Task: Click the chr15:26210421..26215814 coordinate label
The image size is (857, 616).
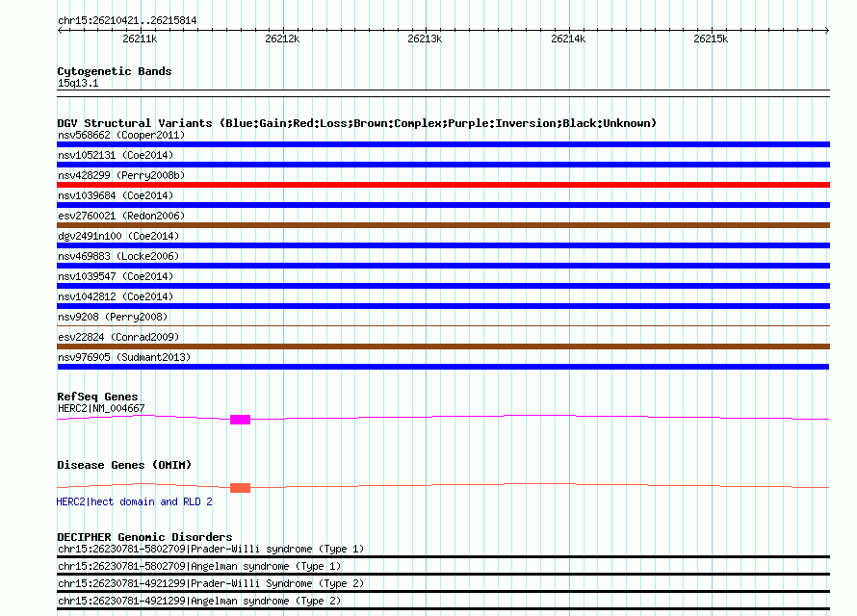Action: click(127, 20)
